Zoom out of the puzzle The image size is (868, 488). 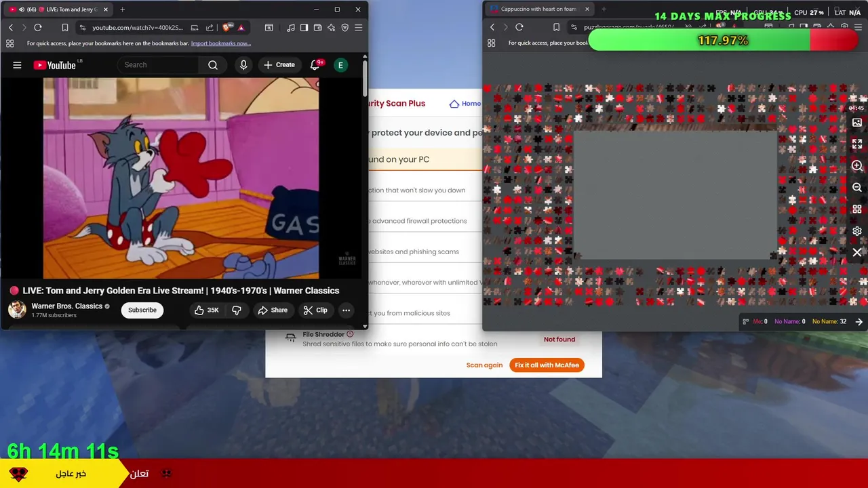point(857,188)
